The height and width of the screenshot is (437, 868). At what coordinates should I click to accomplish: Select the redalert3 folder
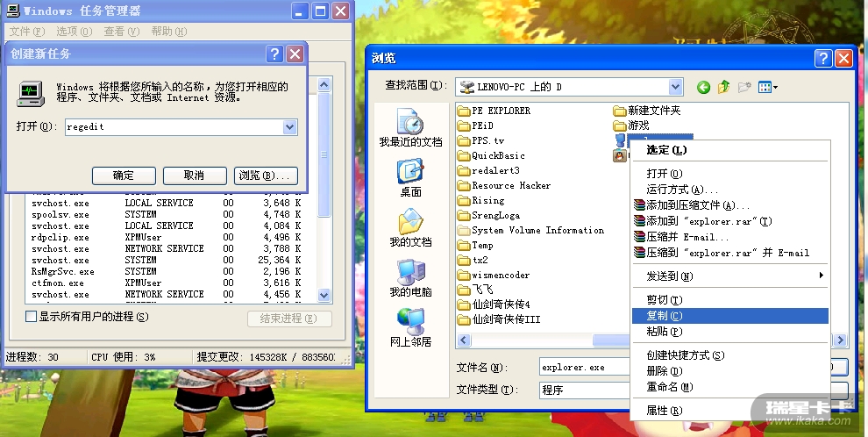point(489,170)
